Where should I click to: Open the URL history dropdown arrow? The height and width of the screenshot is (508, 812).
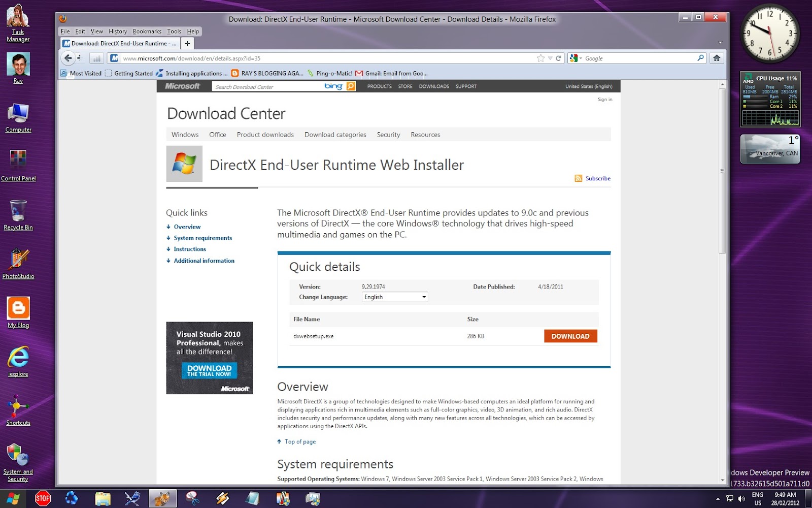click(x=550, y=58)
